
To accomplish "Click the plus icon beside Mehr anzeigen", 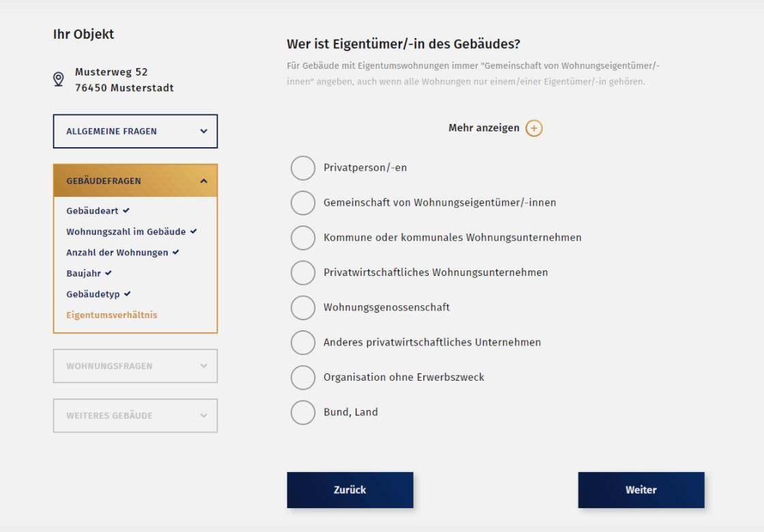I will tap(534, 128).
